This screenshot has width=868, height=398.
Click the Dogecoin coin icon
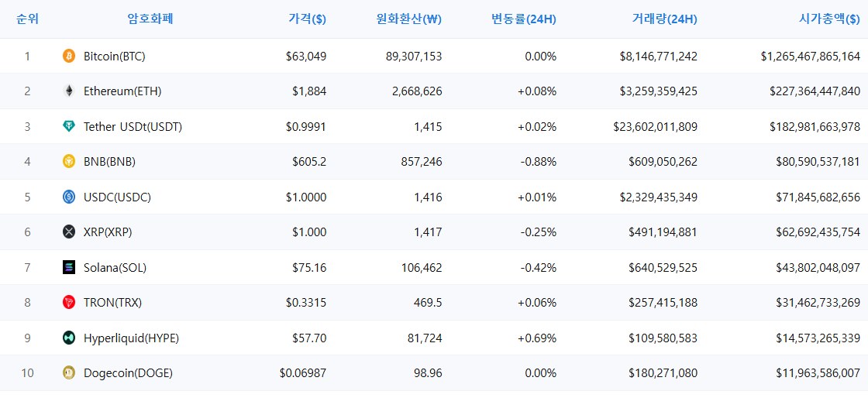(69, 373)
